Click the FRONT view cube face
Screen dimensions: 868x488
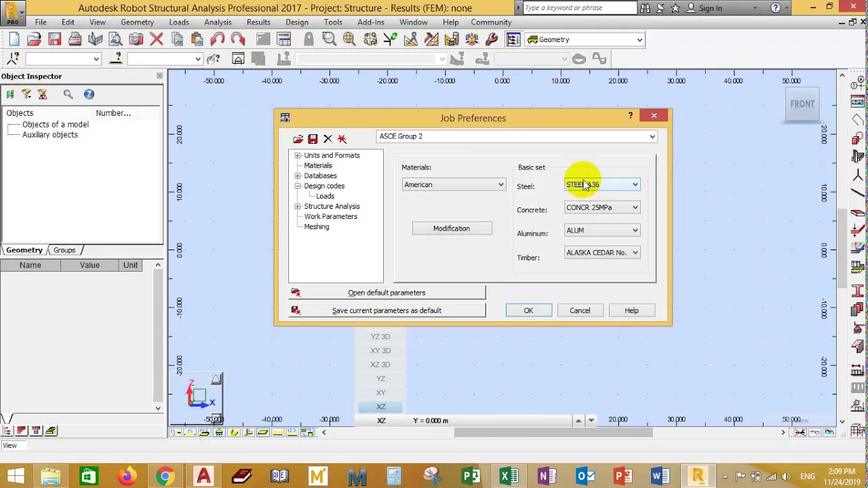(x=802, y=104)
